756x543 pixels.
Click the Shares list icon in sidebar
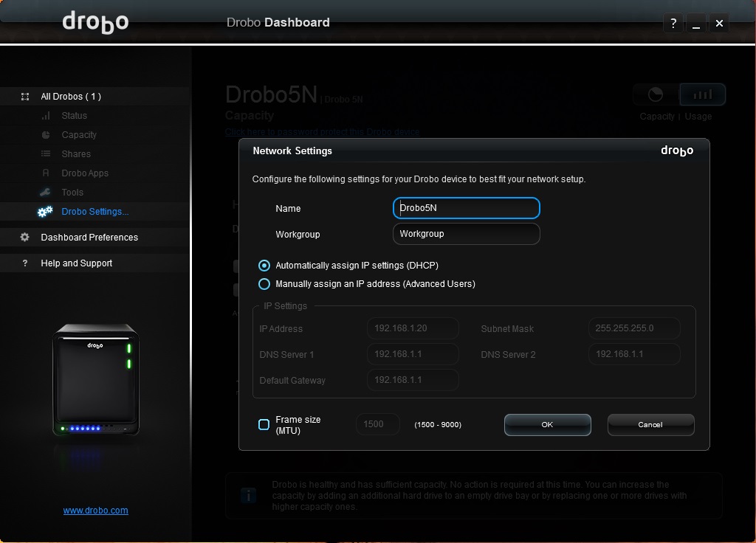46,153
